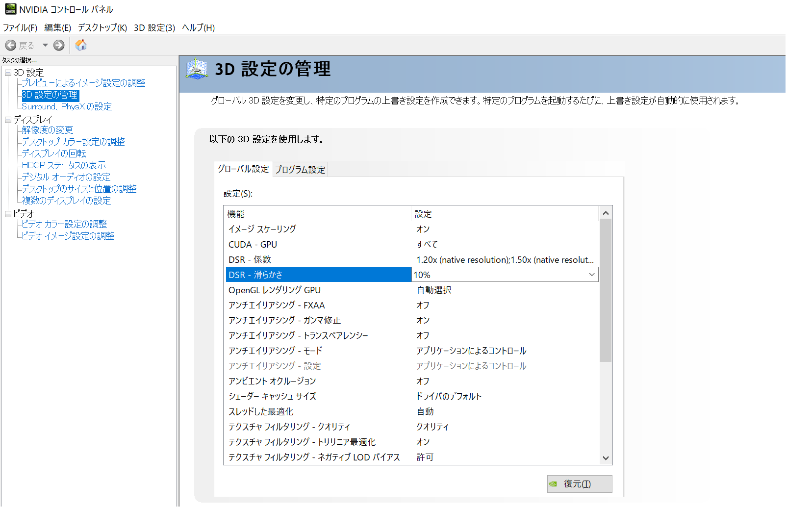Select テクスチャ フィルタリング - ネガティブ LOD バイアス row
Viewport: 812px width, 508px height.
pyautogui.click(x=412, y=457)
